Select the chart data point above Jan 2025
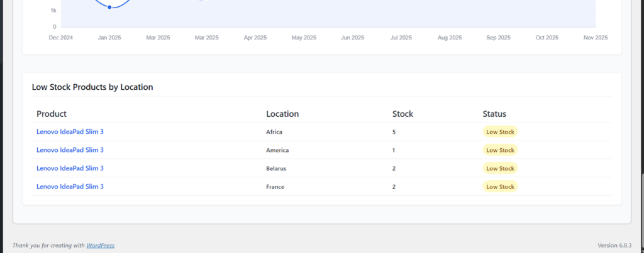Image resolution: width=644 pixels, height=253 pixels. 110,8
